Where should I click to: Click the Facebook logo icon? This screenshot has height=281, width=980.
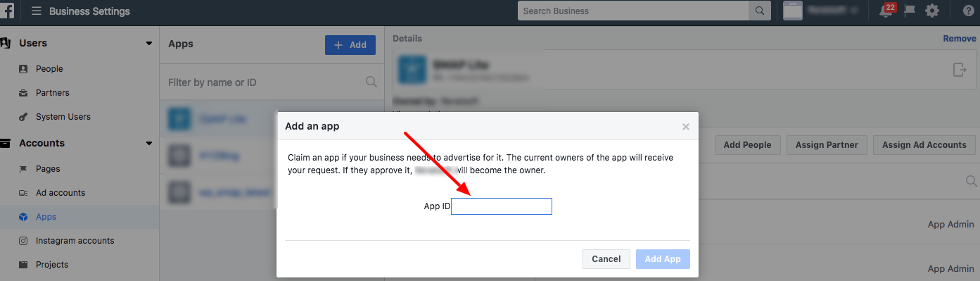[x=8, y=11]
